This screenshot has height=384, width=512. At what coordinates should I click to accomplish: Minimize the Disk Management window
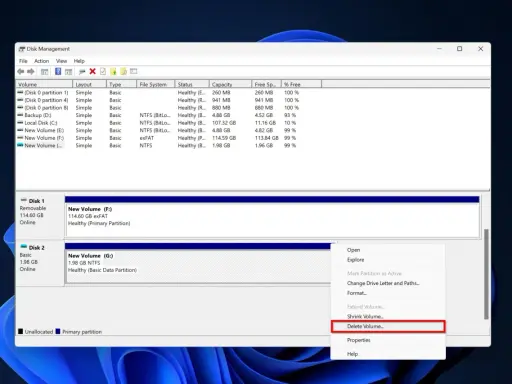(x=439, y=49)
